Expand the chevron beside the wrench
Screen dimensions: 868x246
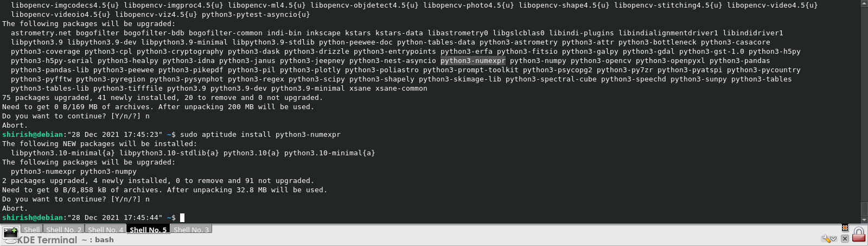click(834, 239)
